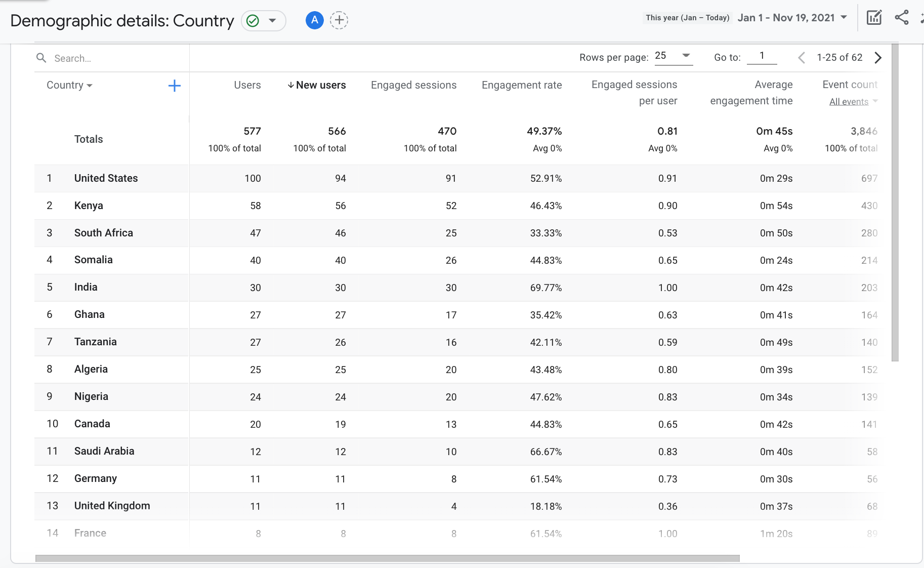Add a new comparison with plus circle
The image size is (924, 568).
coord(339,20)
